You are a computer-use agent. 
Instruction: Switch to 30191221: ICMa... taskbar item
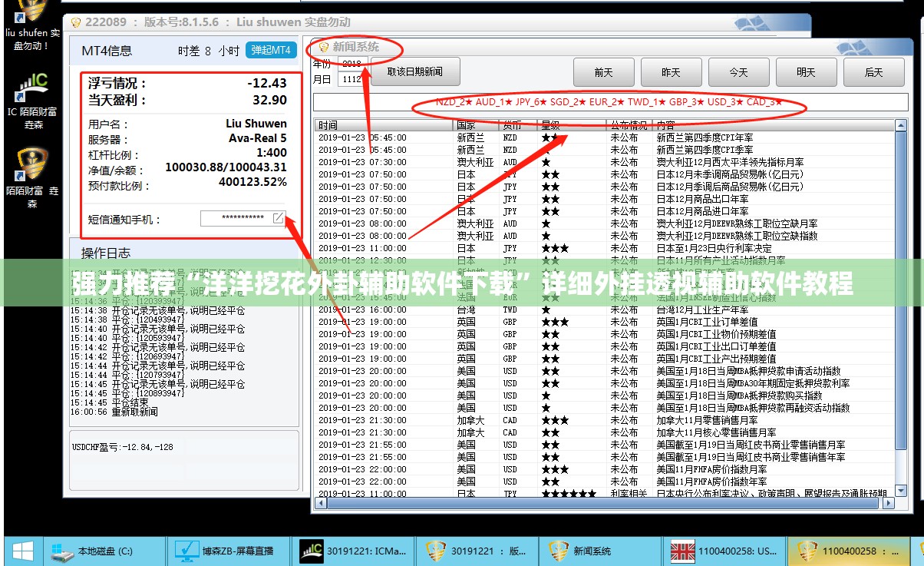pos(355,551)
